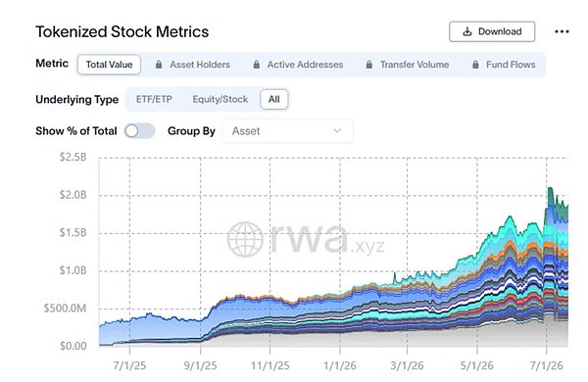Image resolution: width=588 pixels, height=382 pixels.
Task: Switch to the Total Value metric tab
Action: tap(109, 65)
